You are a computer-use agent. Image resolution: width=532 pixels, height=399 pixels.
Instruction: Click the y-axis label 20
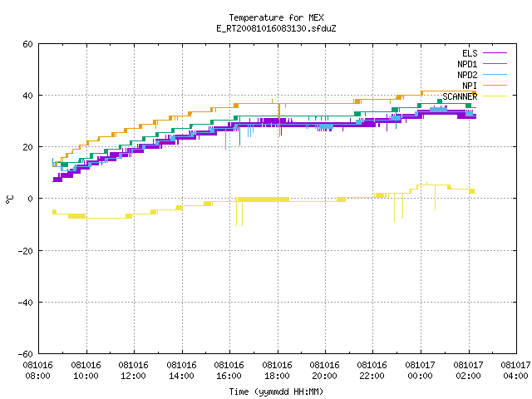[x=27, y=147]
